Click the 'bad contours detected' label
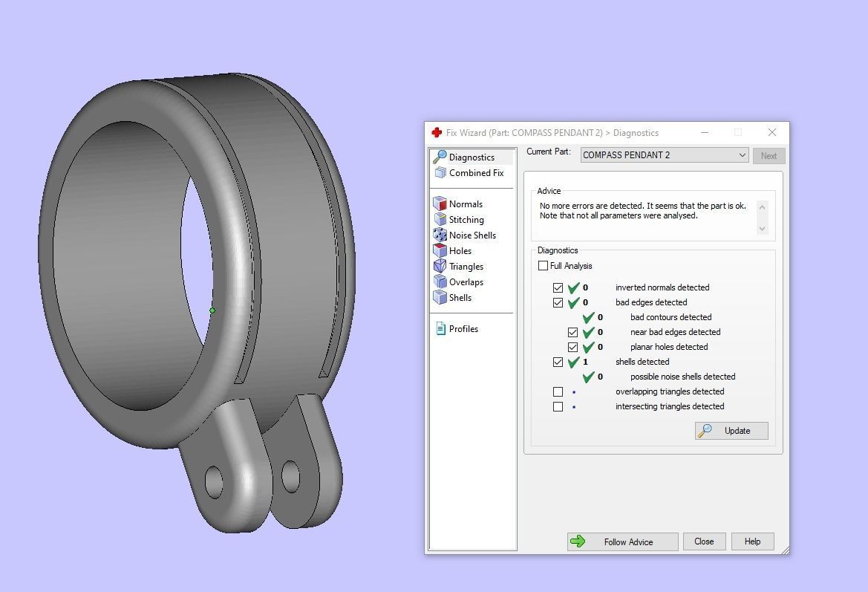The height and width of the screenshot is (592, 868). (671, 317)
